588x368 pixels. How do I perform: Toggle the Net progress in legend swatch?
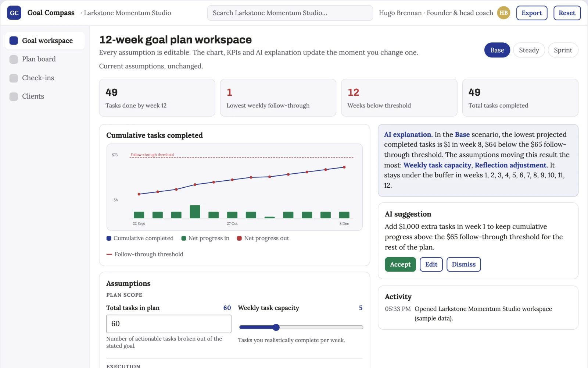184,238
